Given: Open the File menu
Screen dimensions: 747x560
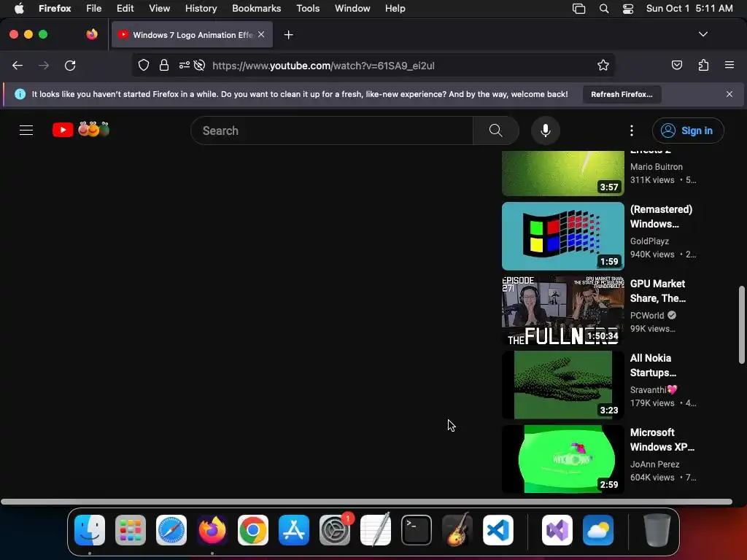Looking at the screenshot, I should 94,9.
